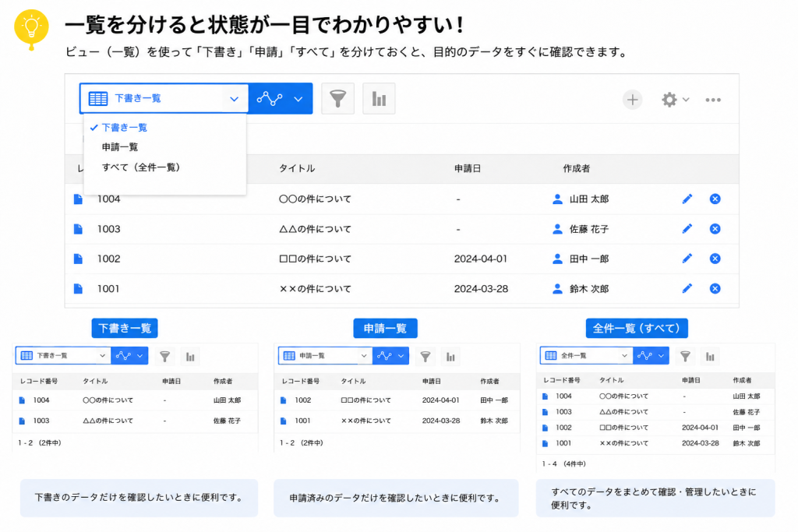Open the three-dot more options menu
This screenshot has width=798, height=532.
(x=713, y=100)
